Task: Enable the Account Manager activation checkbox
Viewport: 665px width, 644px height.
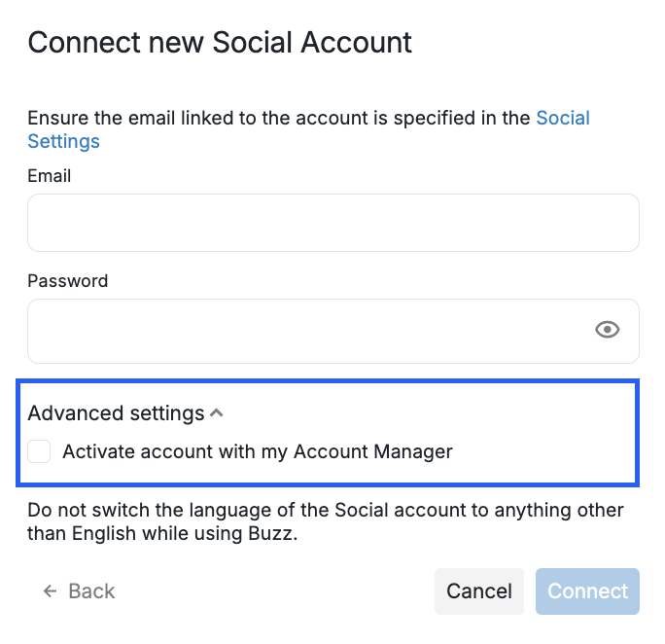Action: coord(40,451)
